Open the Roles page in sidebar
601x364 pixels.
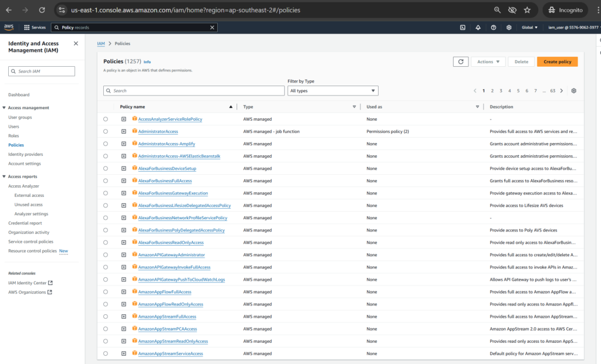[13, 135]
